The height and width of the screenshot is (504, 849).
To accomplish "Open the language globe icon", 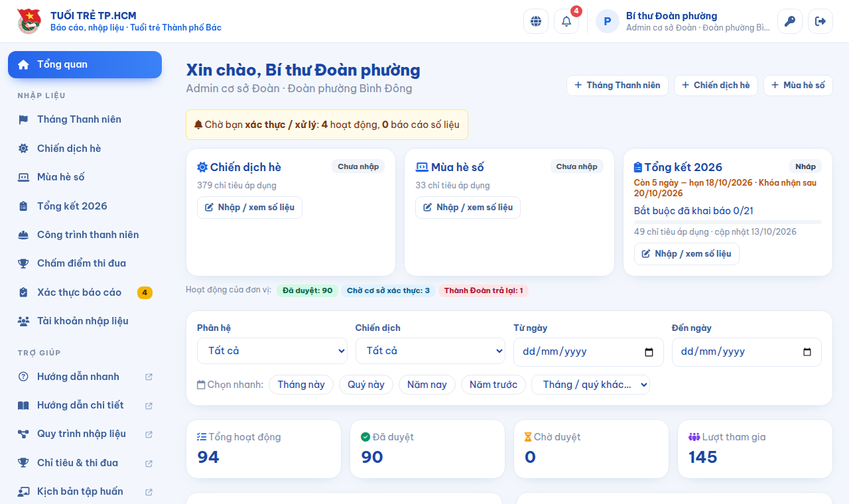I will coord(536,21).
